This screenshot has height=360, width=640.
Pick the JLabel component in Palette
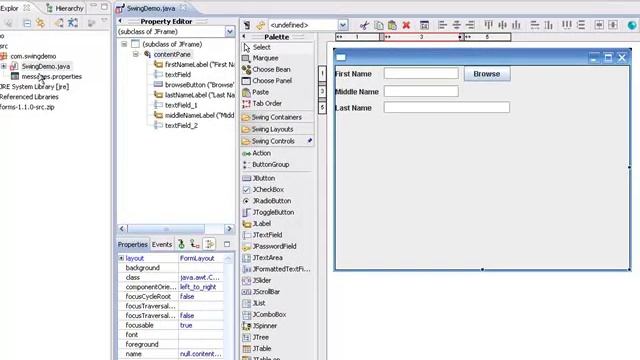[257, 224]
